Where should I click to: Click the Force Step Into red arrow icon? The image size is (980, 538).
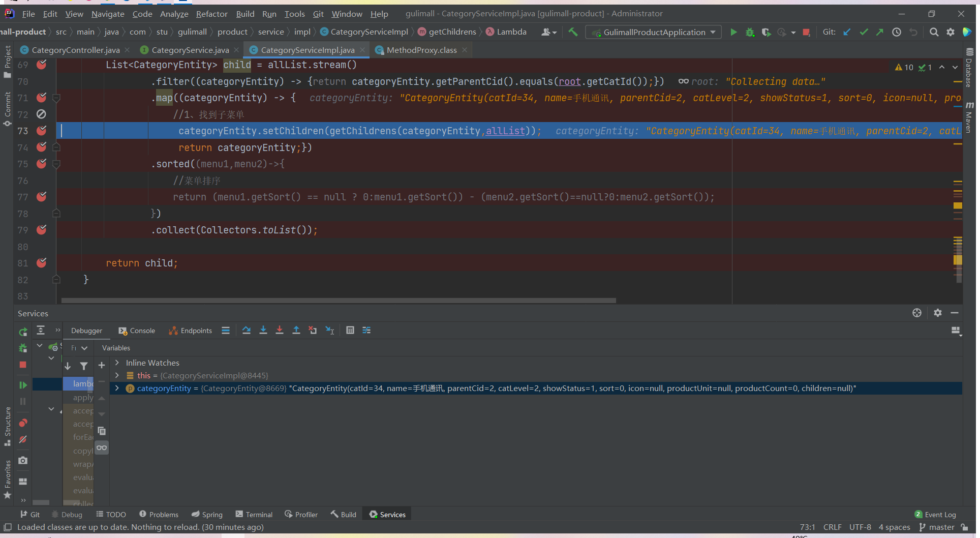[280, 331]
